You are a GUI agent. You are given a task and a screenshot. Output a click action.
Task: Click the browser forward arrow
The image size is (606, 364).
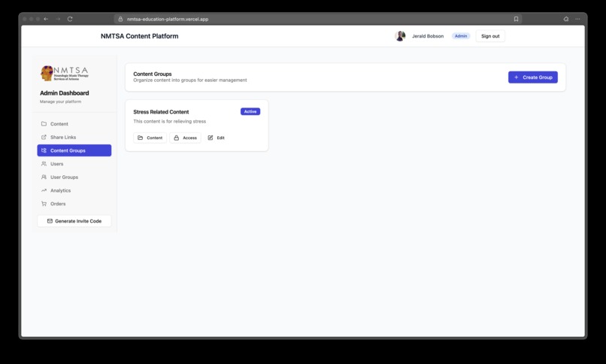58,19
